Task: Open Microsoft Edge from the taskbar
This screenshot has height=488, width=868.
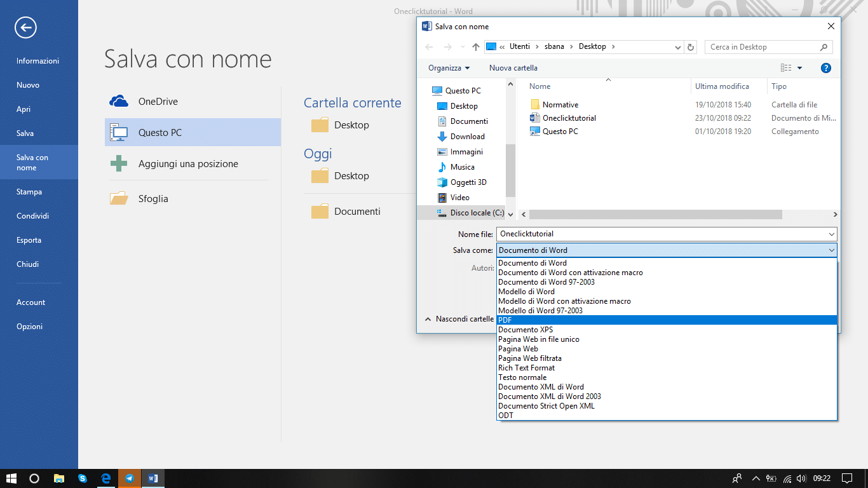Action: click(106, 478)
